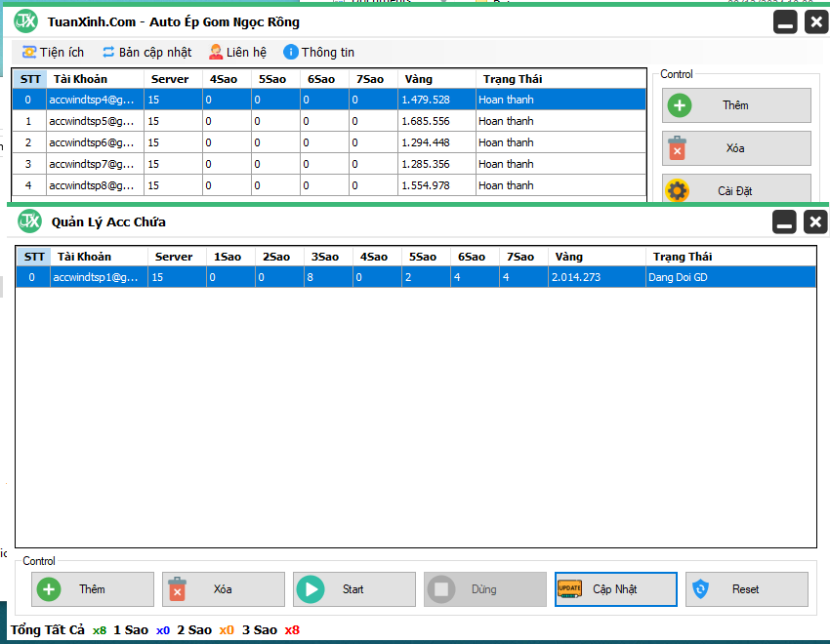Screen dimensions: 830x644
Task: Click the blue shield Reset icon
Action: click(700, 589)
